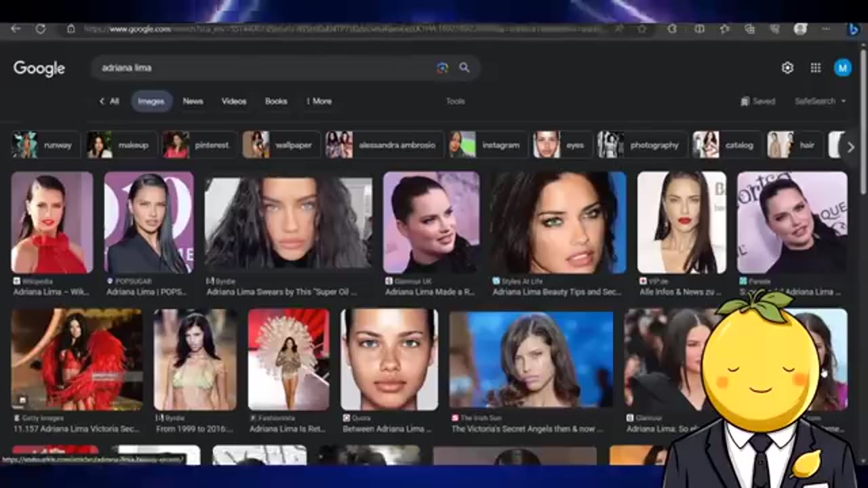Open the browser split screen icon

(x=699, y=29)
